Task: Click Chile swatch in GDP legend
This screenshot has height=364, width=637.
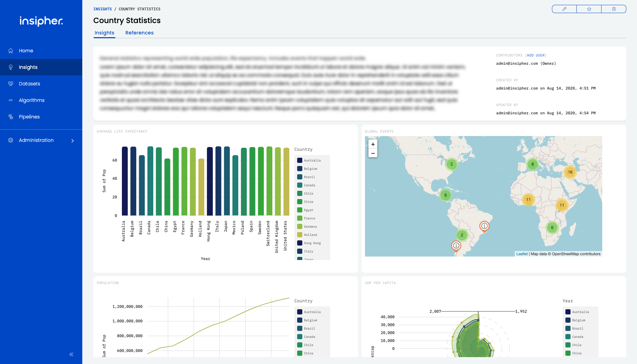Action: pos(568,345)
